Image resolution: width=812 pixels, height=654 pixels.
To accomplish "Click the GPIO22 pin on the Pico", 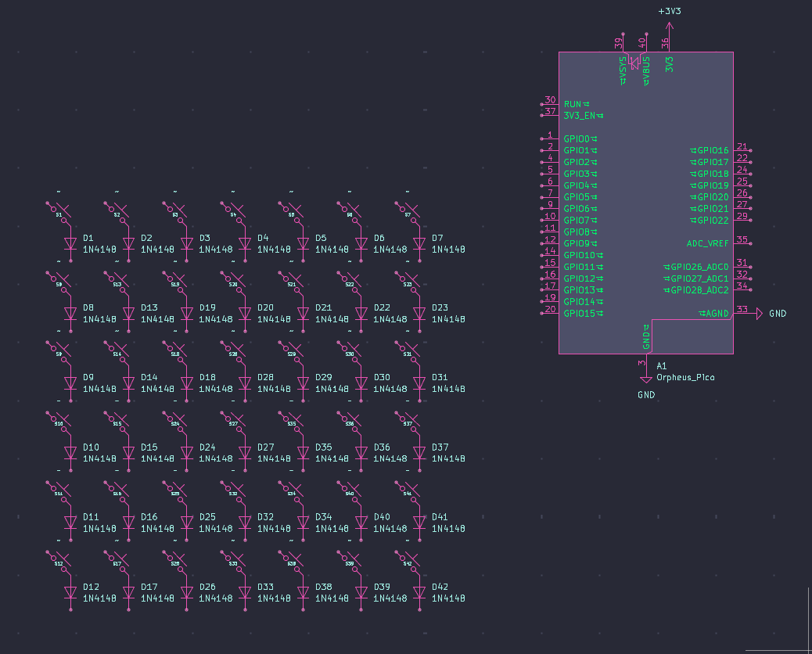I will click(709, 221).
